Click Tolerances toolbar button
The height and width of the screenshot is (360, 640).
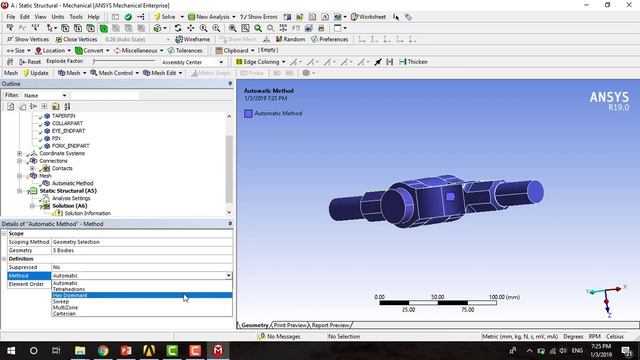pyautogui.click(x=185, y=51)
